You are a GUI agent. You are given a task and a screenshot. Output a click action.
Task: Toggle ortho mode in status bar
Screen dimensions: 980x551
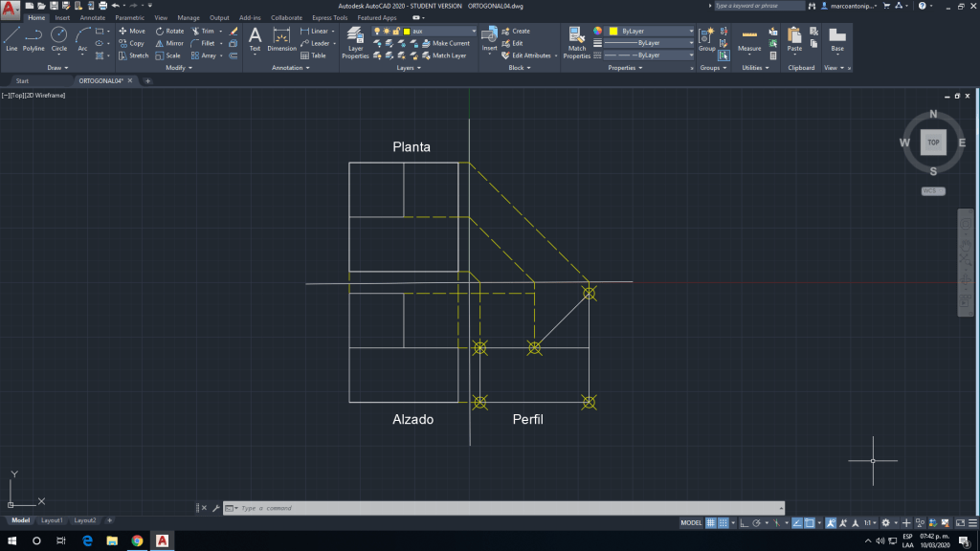(x=745, y=523)
